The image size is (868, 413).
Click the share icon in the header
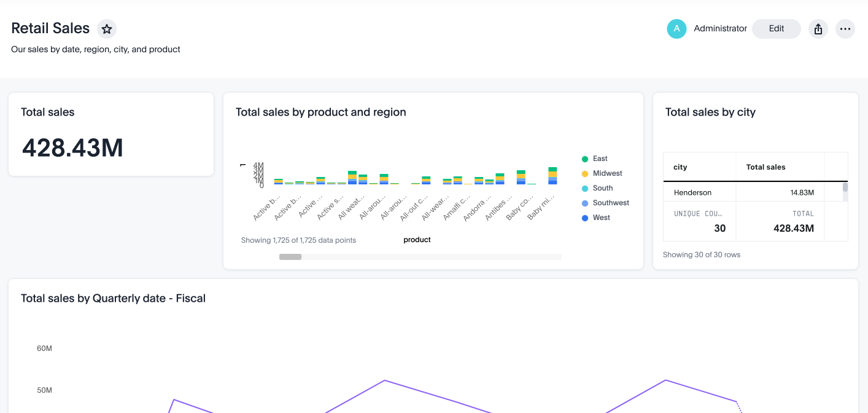click(818, 29)
